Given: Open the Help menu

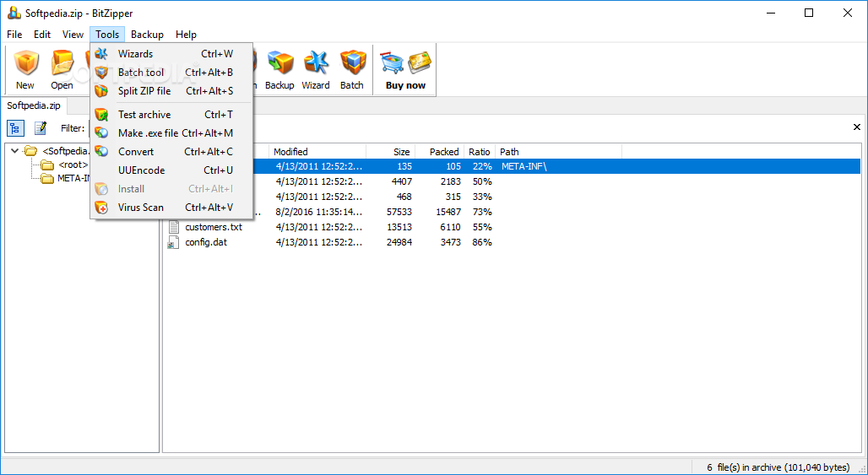Looking at the screenshot, I should (186, 35).
